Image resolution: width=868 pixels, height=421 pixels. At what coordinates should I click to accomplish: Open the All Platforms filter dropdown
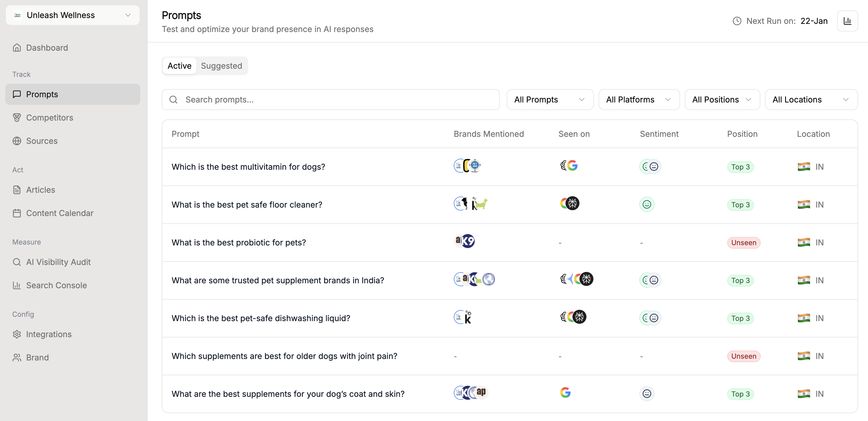[638, 100]
